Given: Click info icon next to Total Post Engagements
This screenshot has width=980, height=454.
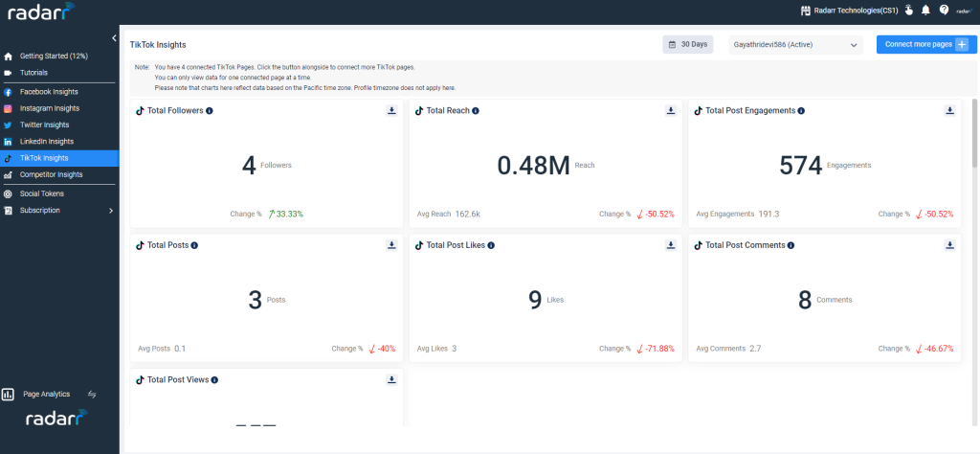Looking at the screenshot, I should click(801, 111).
